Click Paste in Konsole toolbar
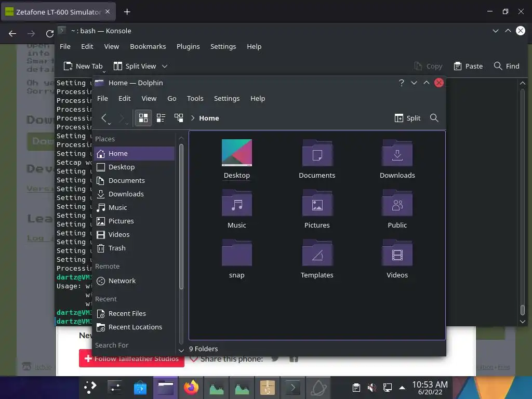Viewport: 532px width, 399px height. coord(468,66)
